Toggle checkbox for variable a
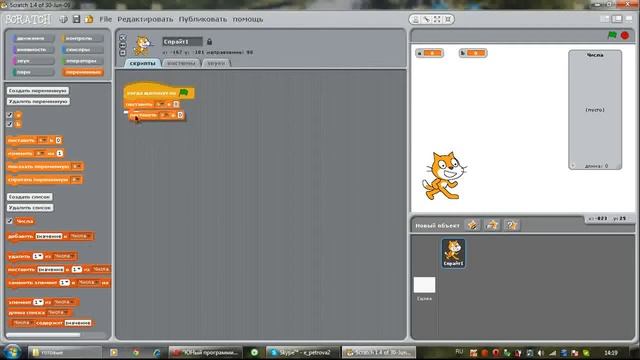 tap(10, 115)
